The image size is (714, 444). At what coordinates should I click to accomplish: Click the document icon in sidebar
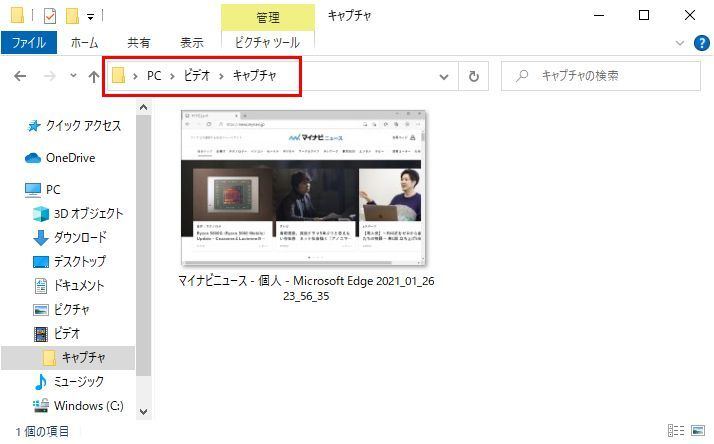click(41, 286)
